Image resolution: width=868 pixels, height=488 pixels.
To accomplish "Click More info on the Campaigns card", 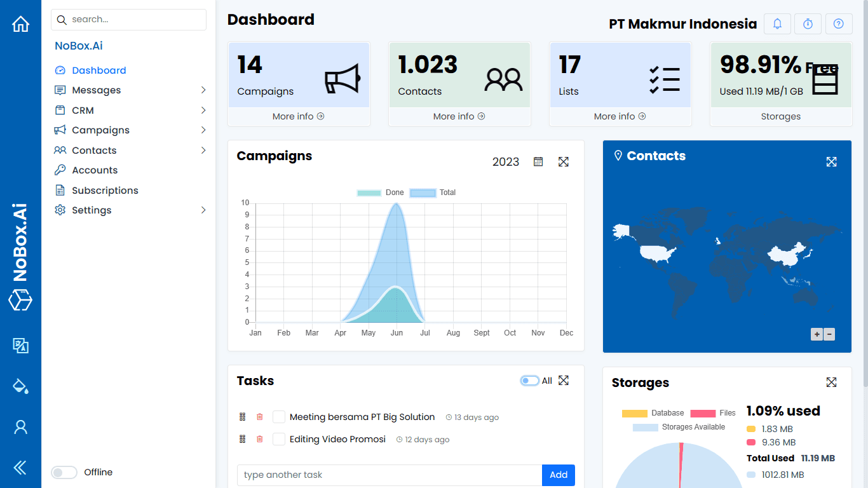I will pos(299,116).
